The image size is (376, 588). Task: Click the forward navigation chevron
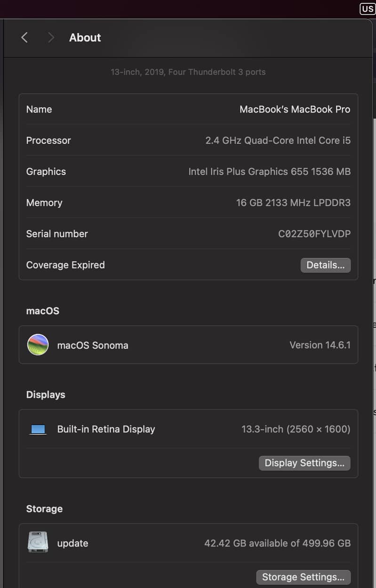tap(51, 38)
